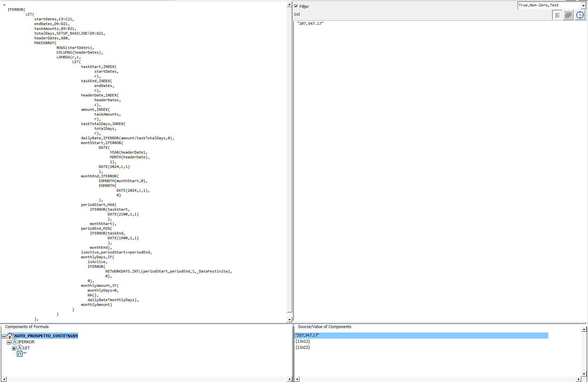The width and height of the screenshot is (588, 382).
Task: Click the LAMBDA(r,c, formula line
Action: point(69,57)
